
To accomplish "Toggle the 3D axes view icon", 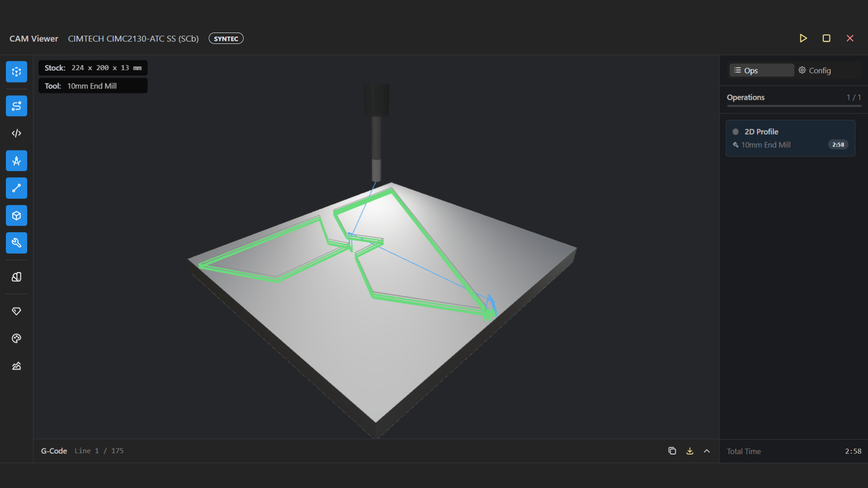I will pyautogui.click(x=16, y=72).
